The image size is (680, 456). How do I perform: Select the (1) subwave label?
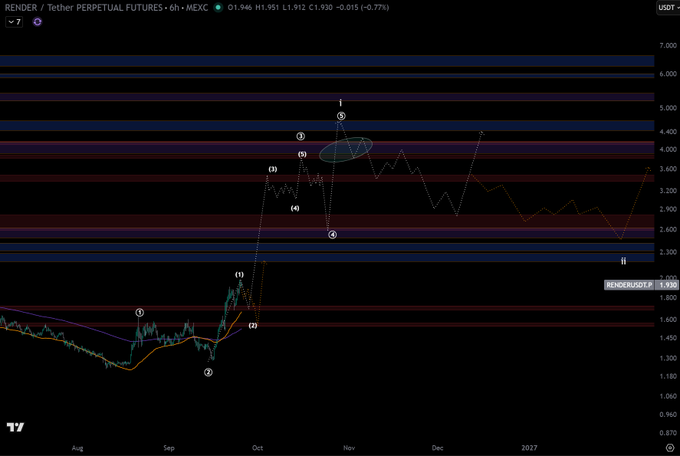[239, 275]
